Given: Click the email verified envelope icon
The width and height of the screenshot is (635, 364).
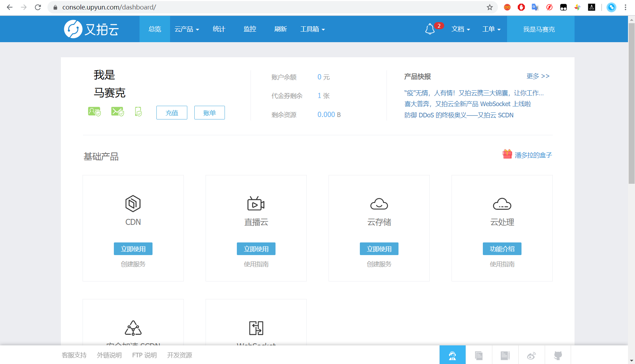Looking at the screenshot, I should [117, 112].
